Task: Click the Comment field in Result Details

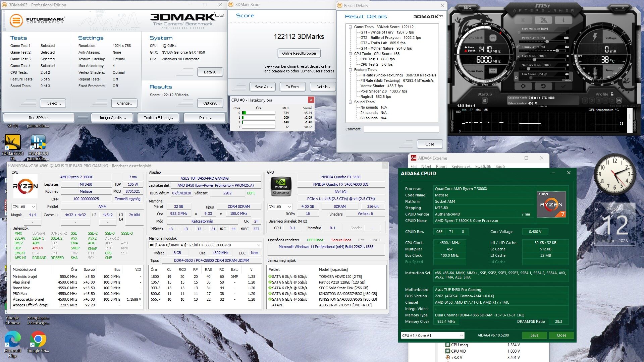Action: pyautogui.click(x=401, y=129)
